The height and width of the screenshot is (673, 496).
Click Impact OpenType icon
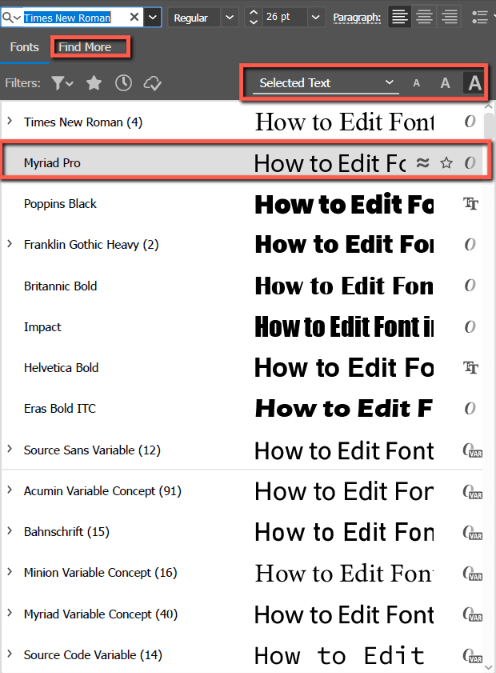470,327
